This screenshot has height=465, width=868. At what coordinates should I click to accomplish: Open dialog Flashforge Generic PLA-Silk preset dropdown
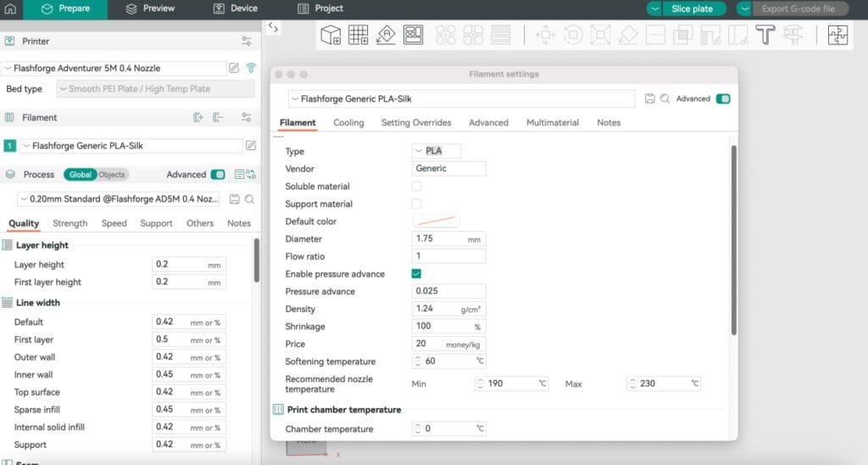[x=461, y=98]
